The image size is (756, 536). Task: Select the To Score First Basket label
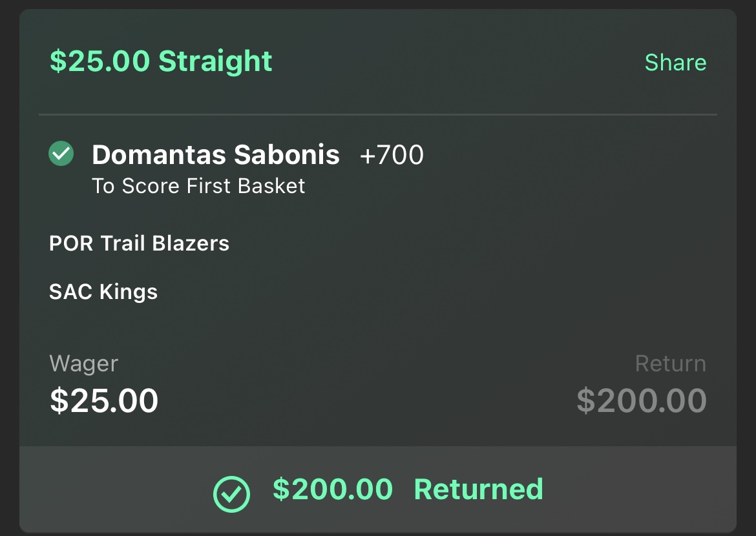click(x=198, y=186)
